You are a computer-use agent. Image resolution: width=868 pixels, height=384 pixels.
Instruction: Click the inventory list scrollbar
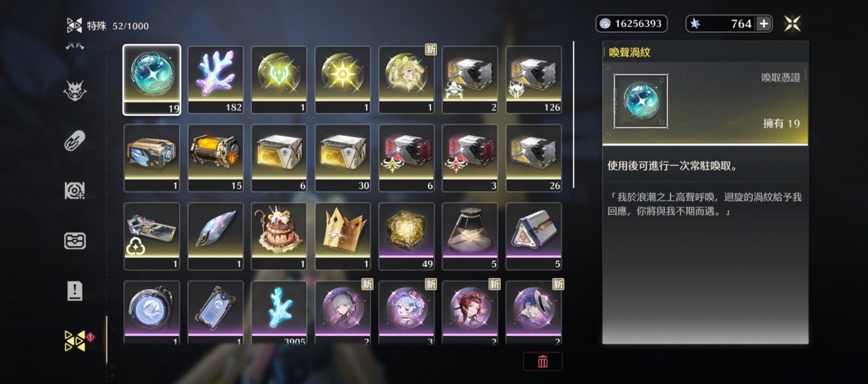(x=573, y=115)
